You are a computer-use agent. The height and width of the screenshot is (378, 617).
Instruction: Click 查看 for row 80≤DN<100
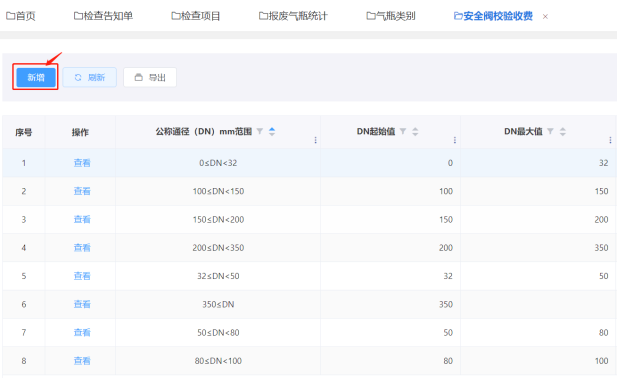(x=82, y=361)
